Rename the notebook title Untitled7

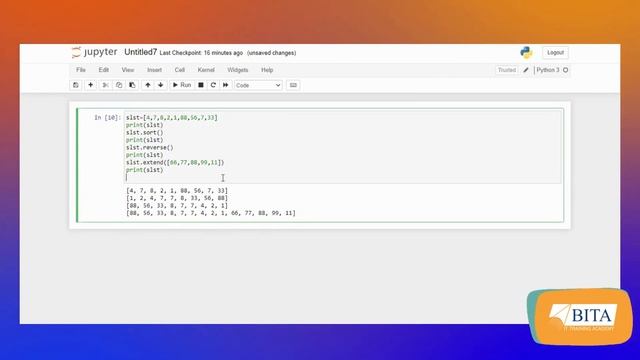click(140, 52)
